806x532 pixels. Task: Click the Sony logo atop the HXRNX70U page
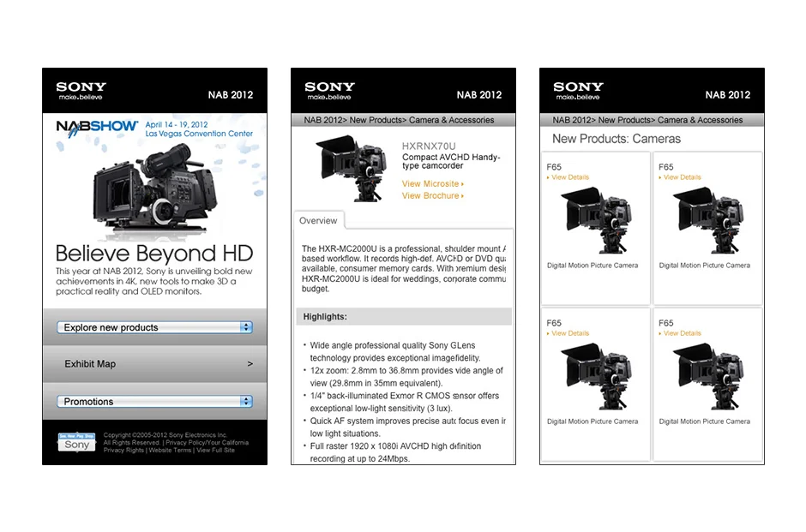point(328,89)
